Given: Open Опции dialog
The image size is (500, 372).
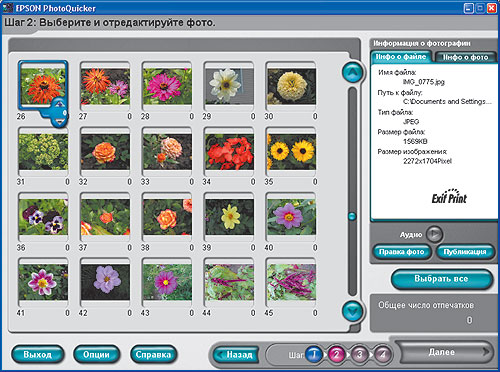Looking at the screenshot, I should pos(96,354).
